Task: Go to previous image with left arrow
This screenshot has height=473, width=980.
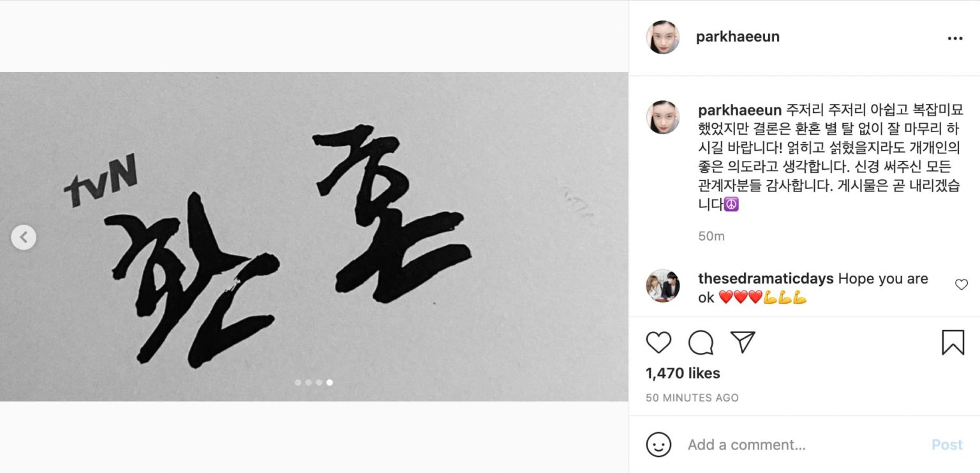Action: [24, 237]
